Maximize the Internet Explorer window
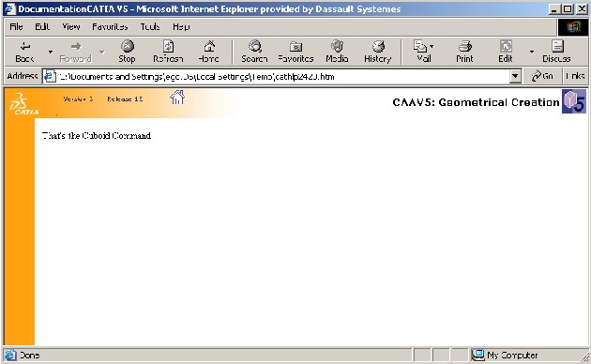 click(x=568, y=9)
